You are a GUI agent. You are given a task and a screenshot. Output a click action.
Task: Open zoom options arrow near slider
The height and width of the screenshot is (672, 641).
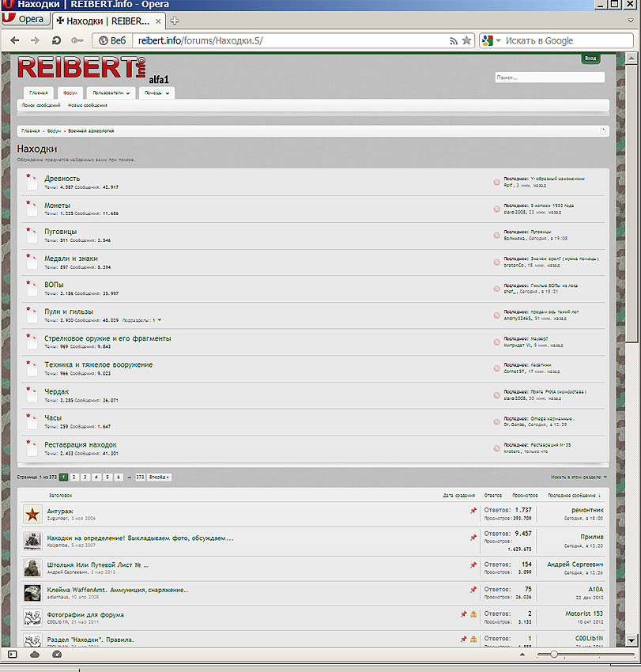[x=522, y=655]
